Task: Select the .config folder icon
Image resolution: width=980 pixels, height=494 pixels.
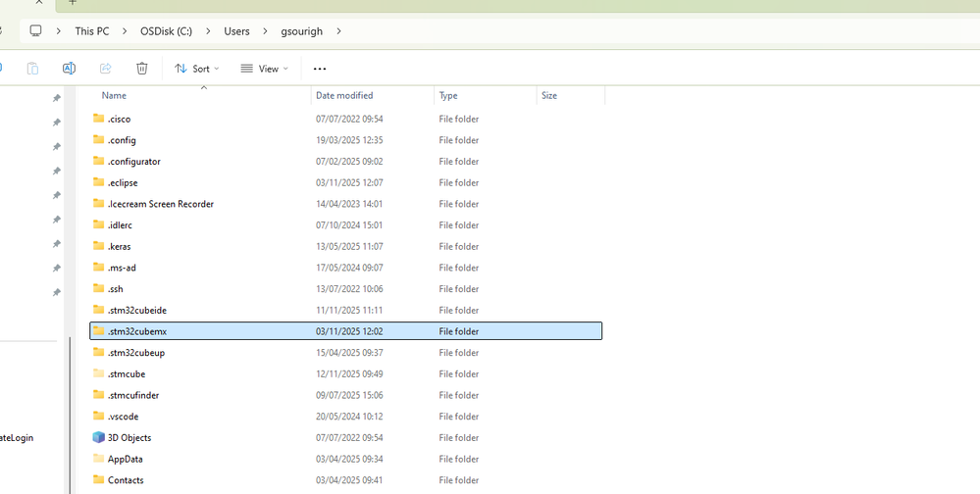Action: coord(98,139)
